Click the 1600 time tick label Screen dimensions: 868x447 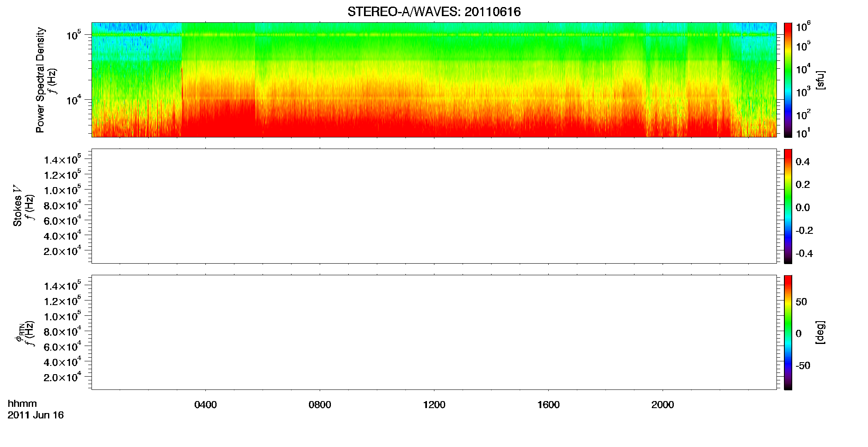(548, 405)
